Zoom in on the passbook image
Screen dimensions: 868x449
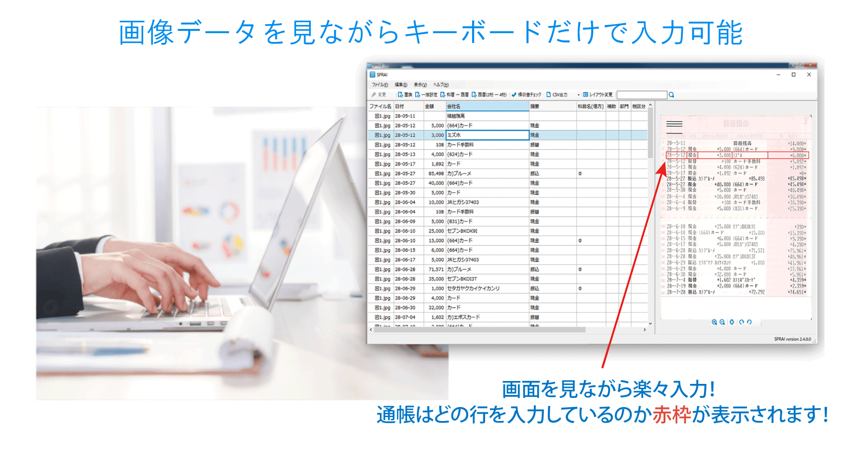pyautogui.click(x=714, y=322)
